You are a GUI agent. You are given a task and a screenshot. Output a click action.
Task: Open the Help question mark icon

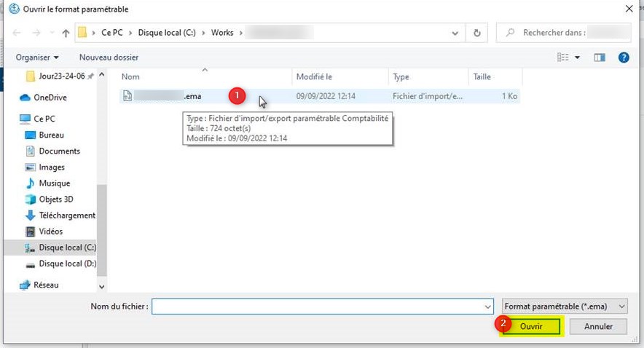[624, 58]
